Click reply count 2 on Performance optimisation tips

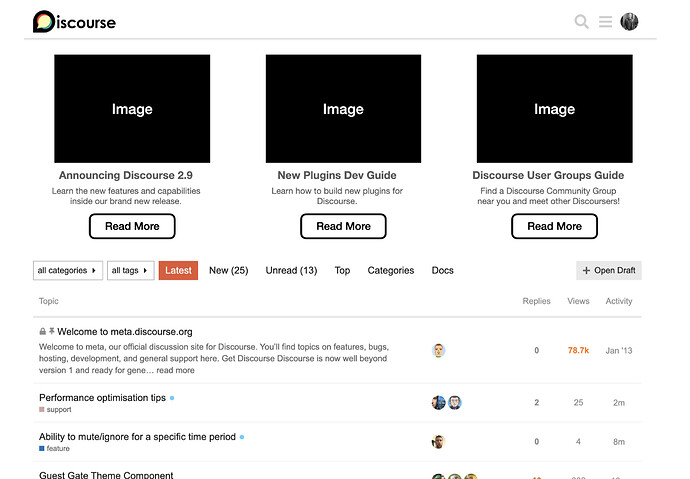pyautogui.click(x=536, y=403)
